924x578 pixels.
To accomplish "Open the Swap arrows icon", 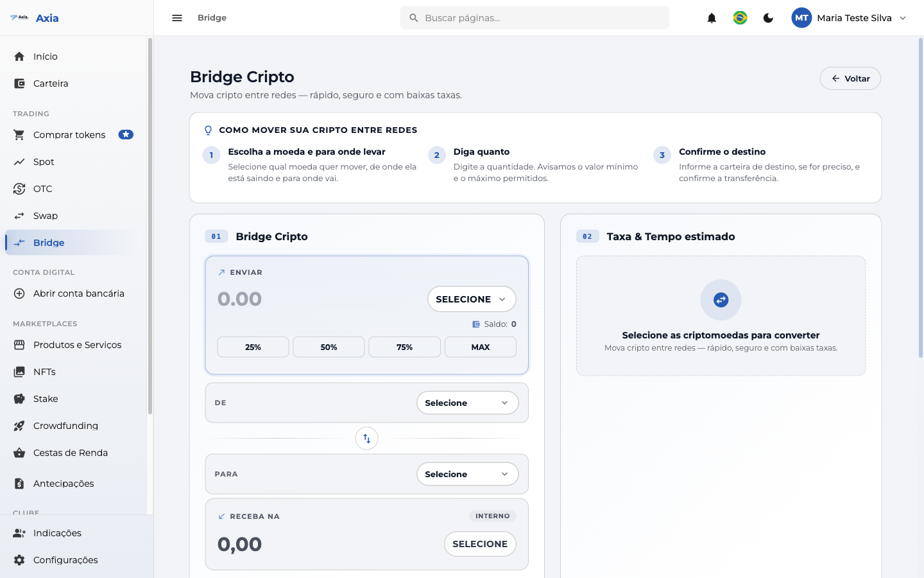I will [x=19, y=216].
